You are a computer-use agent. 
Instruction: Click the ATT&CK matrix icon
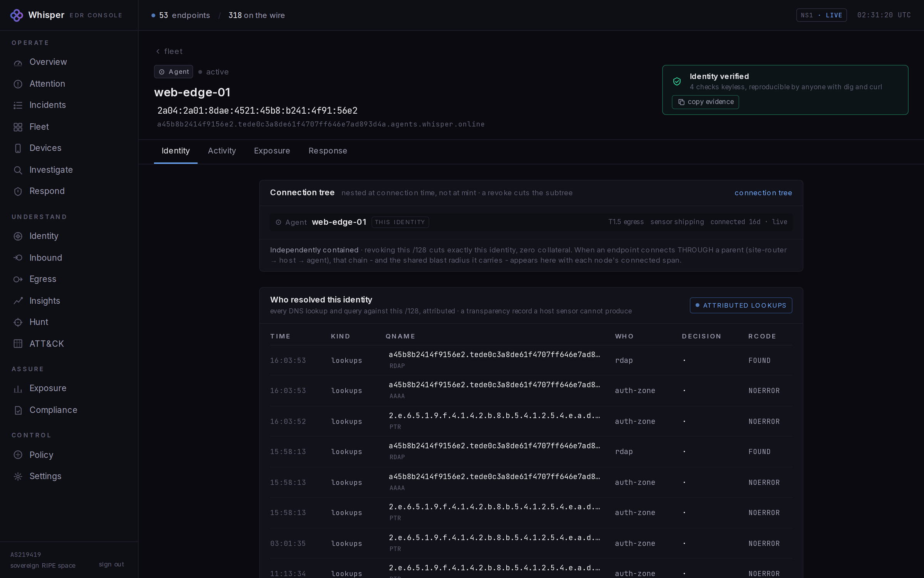coord(18,344)
